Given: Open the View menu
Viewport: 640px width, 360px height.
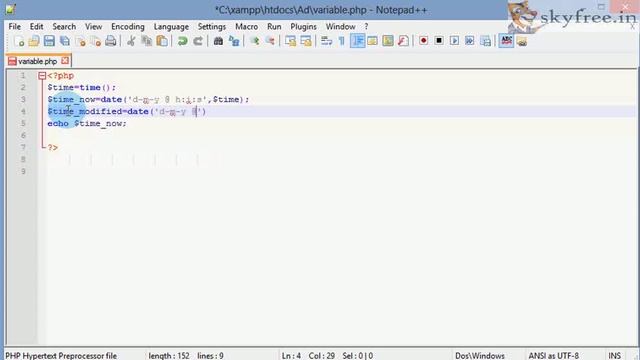Looking at the screenshot, I should click(x=93, y=27).
